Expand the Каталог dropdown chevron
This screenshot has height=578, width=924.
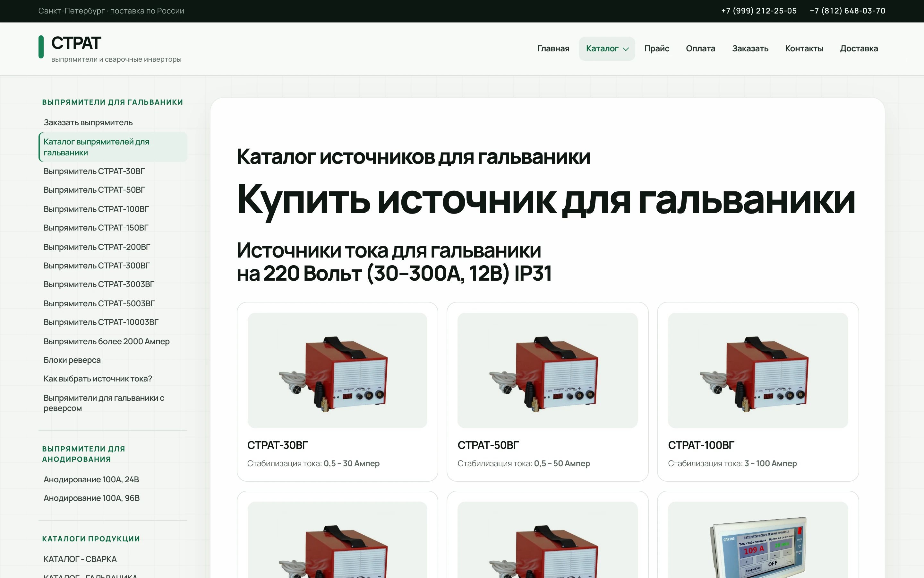[x=626, y=49]
